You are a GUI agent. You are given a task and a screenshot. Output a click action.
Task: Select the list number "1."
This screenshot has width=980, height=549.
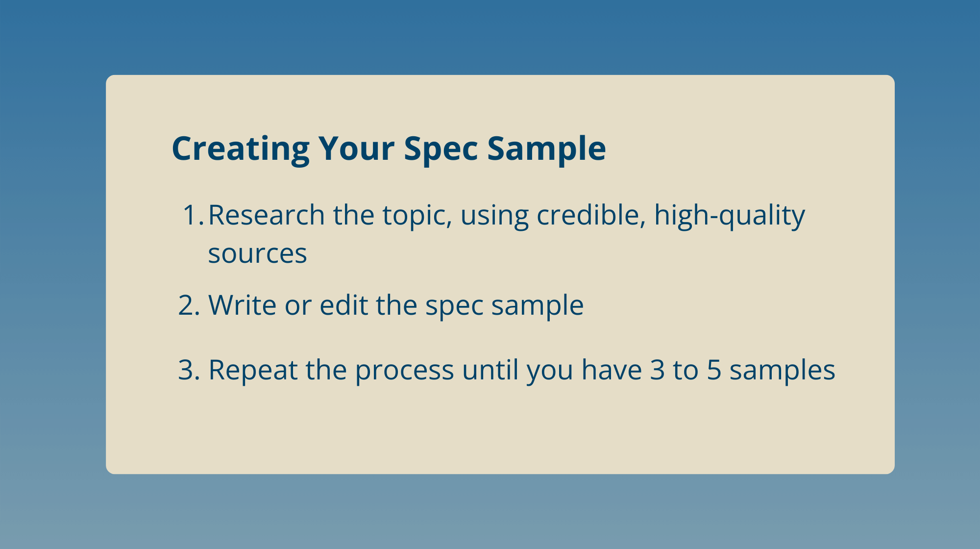[x=193, y=215]
